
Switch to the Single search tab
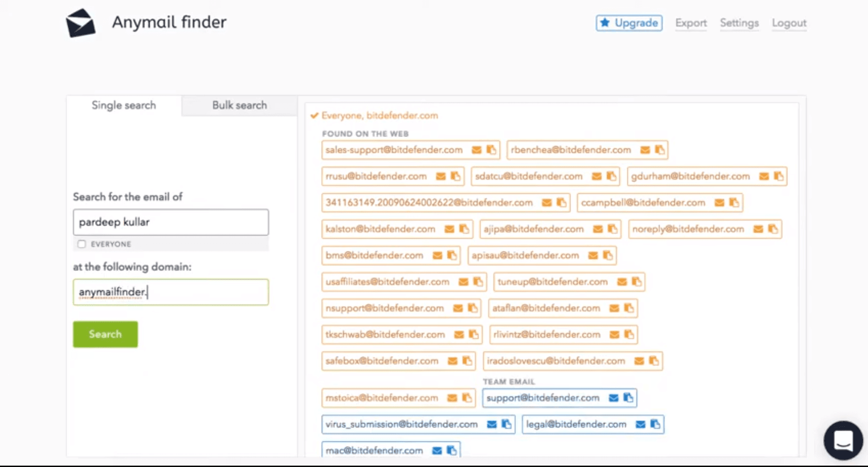click(124, 105)
